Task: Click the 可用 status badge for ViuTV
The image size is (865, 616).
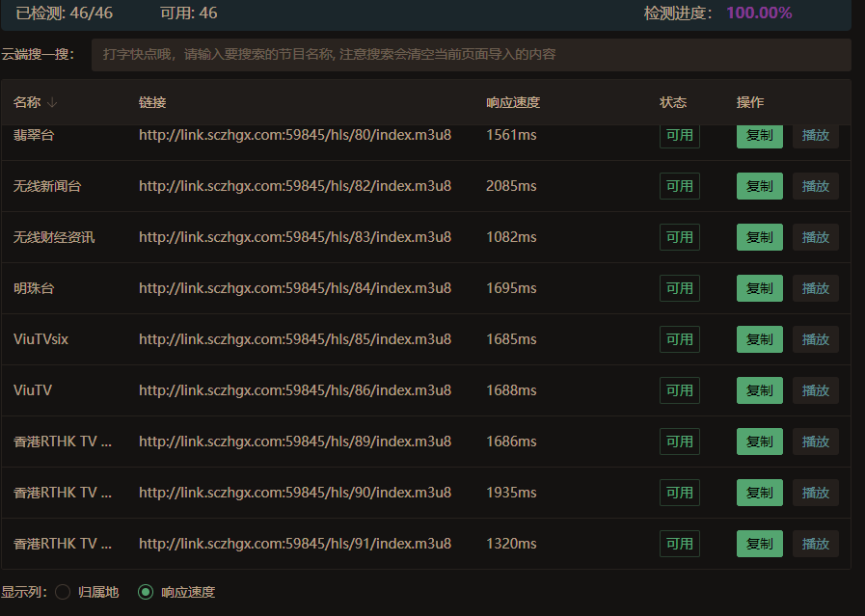Action: 679,390
